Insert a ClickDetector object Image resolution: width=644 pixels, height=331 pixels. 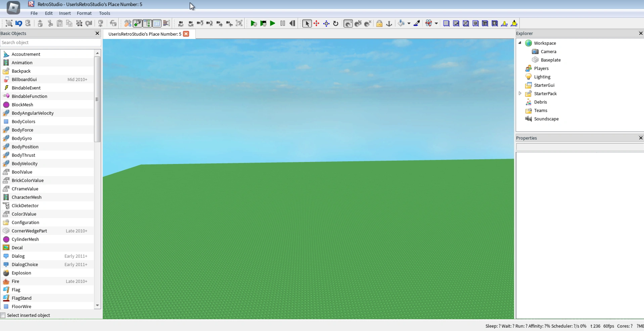tap(47, 205)
